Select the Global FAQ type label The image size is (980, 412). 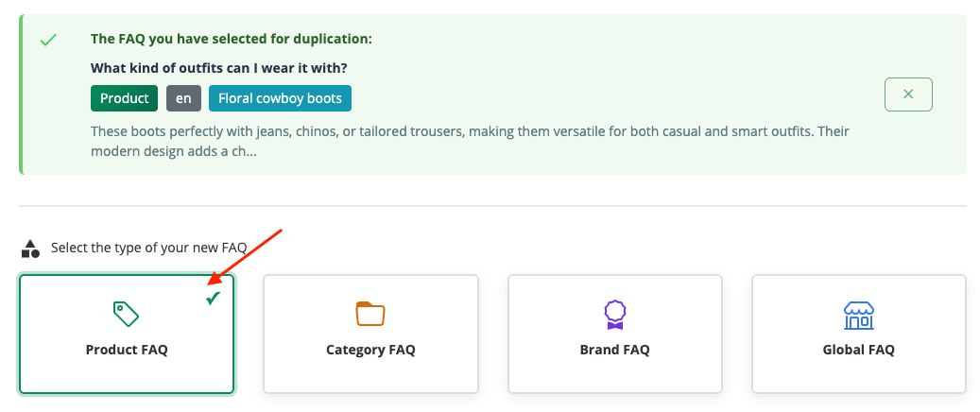pyautogui.click(x=859, y=350)
